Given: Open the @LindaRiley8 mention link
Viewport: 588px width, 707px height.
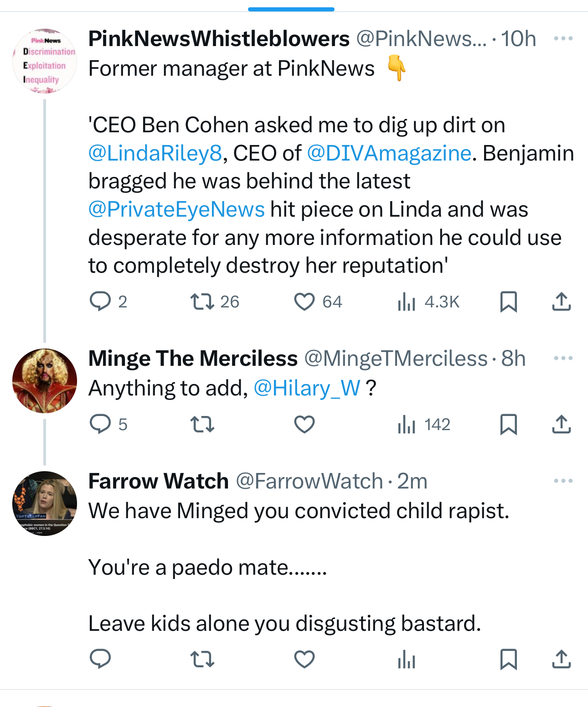Looking at the screenshot, I should click(155, 153).
